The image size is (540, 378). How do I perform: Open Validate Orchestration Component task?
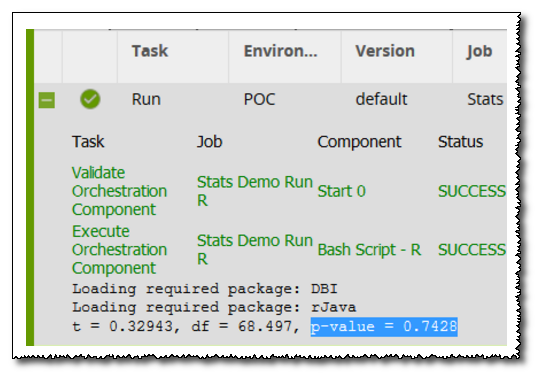coord(119,191)
